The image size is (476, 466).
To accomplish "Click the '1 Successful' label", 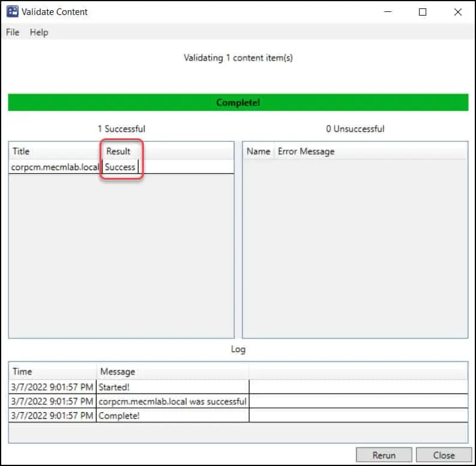I will 122,129.
